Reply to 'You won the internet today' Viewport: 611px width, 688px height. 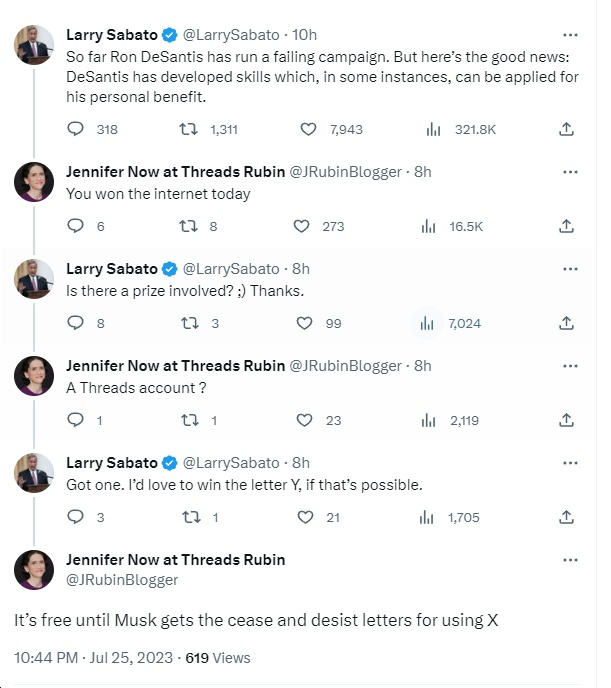(x=76, y=226)
